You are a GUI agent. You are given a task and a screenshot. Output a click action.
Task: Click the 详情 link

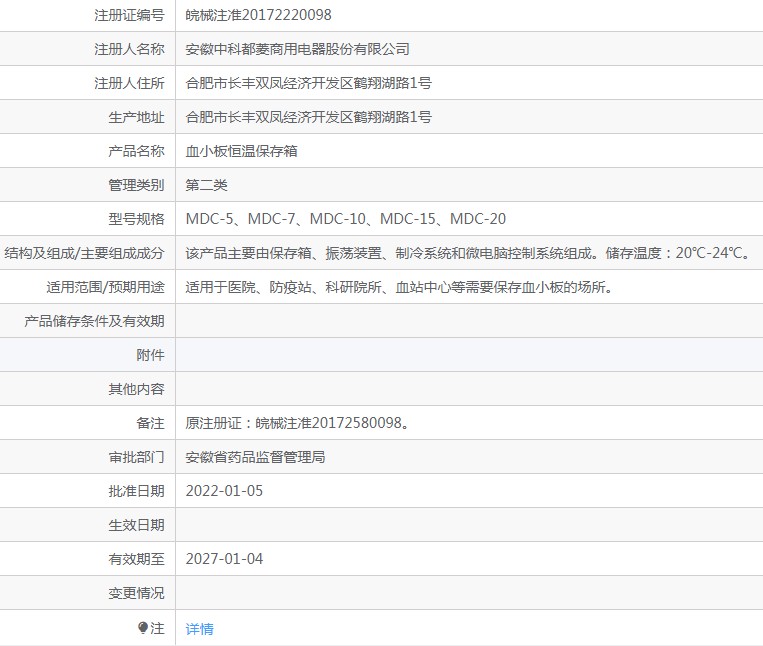(200, 629)
